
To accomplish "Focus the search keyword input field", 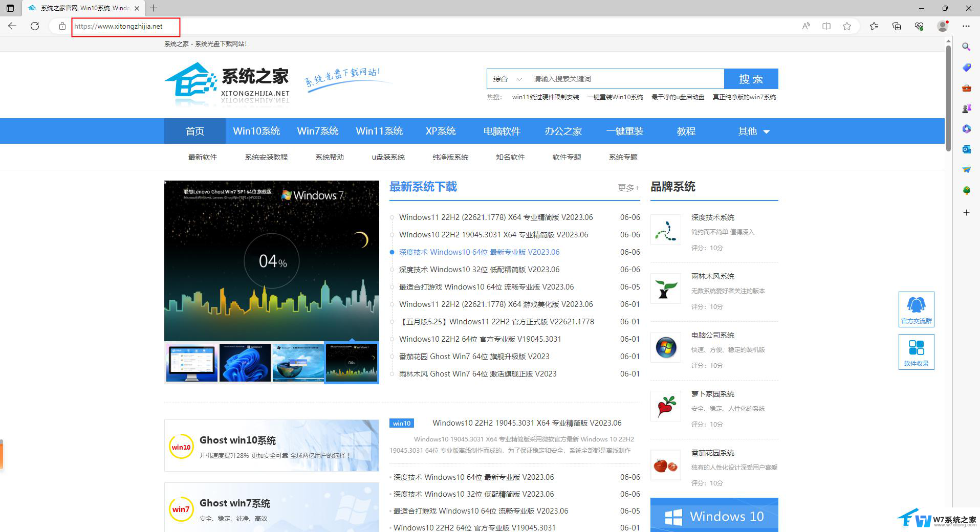I will point(626,79).
